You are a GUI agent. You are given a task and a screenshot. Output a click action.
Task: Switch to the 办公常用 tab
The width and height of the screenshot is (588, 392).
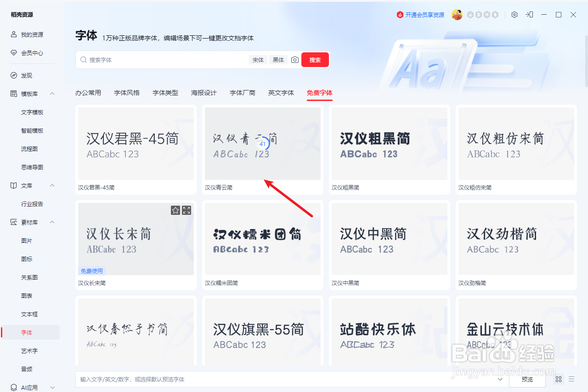[88, 93]
